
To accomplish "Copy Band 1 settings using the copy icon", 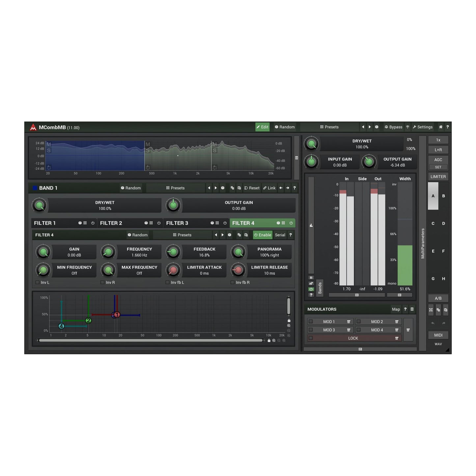I will tap(232, 188).
